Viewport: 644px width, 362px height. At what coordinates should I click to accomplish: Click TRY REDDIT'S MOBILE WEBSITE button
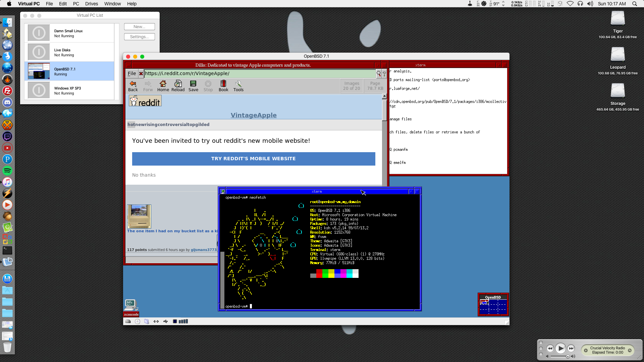[253, 159]
